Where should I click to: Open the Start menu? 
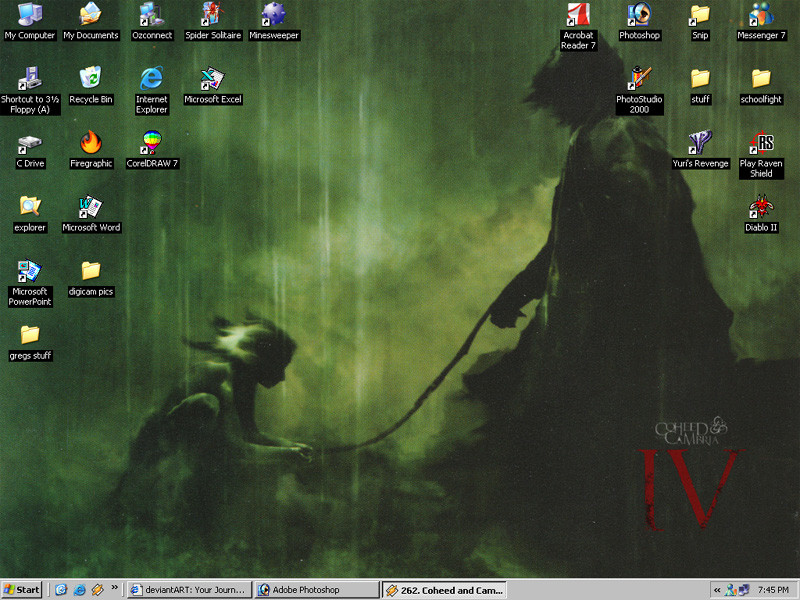[x=21, y=590]
